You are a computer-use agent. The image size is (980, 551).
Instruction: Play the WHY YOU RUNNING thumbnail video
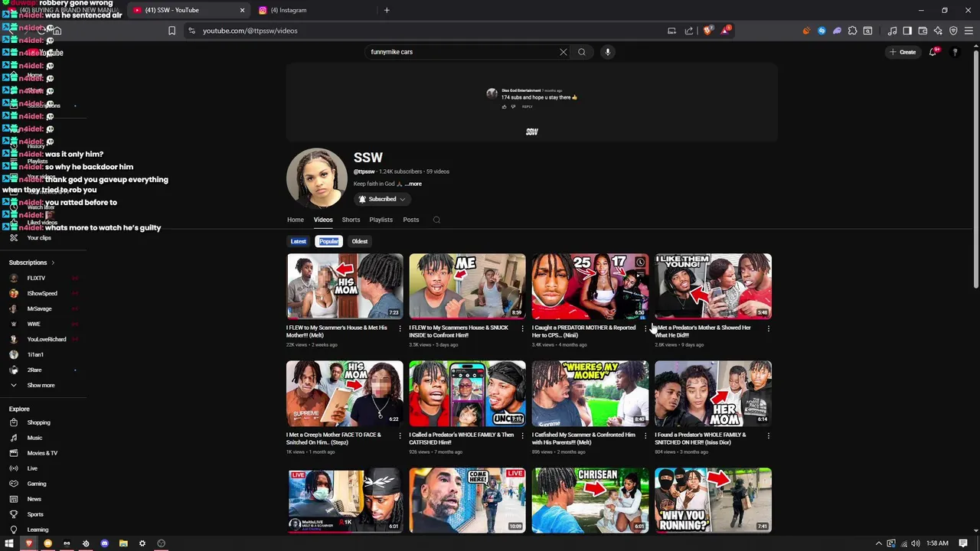coord(713,500)
